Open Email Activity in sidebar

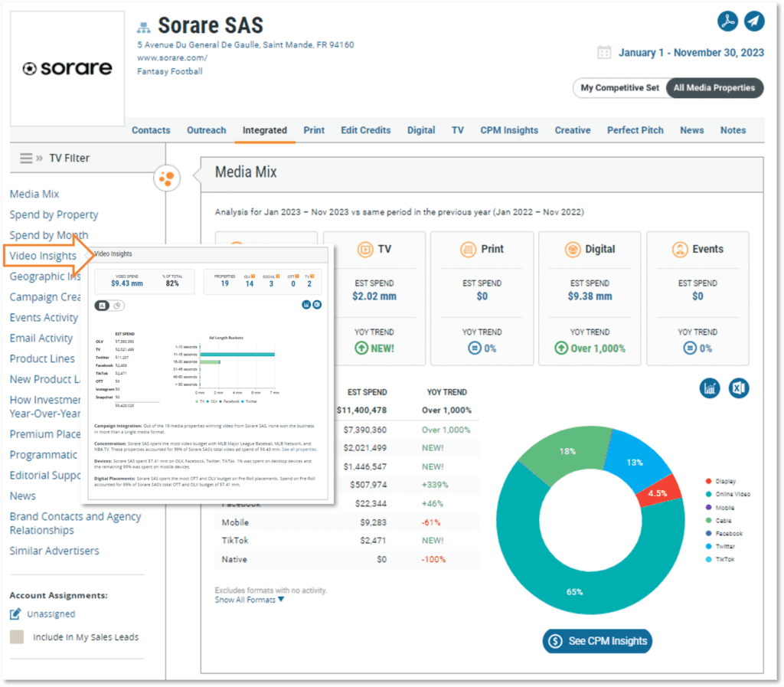coord(41,338)
